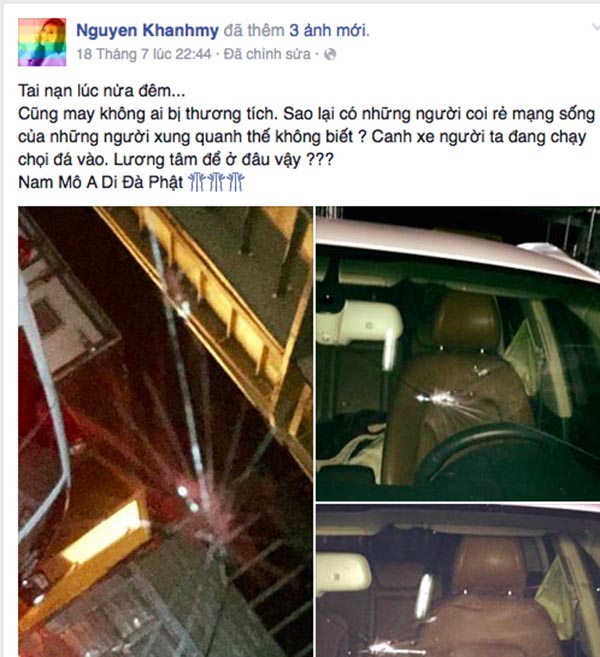600x657 pixels.
Task: Click the rearview mirror in the upper-right photo
Action: (x=358, y=323)
